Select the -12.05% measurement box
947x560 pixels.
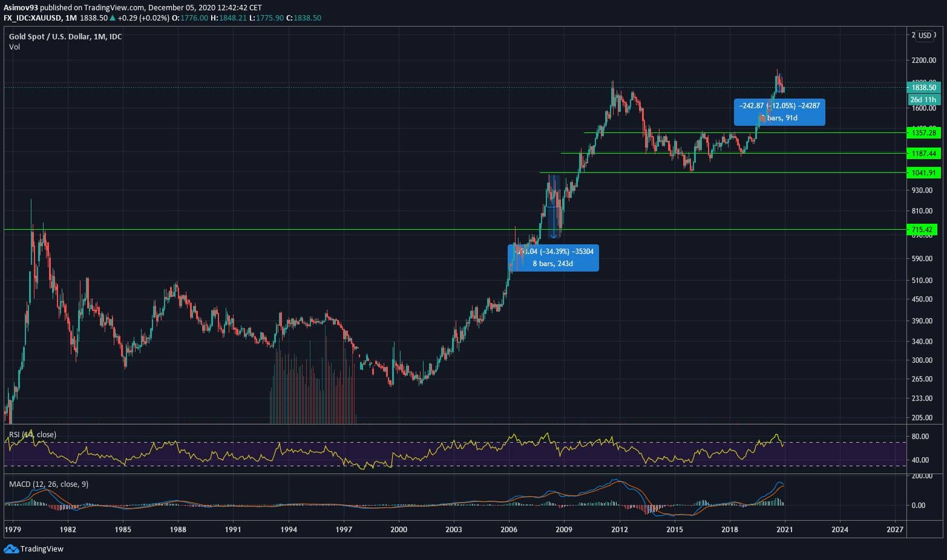tap(779, 112)
